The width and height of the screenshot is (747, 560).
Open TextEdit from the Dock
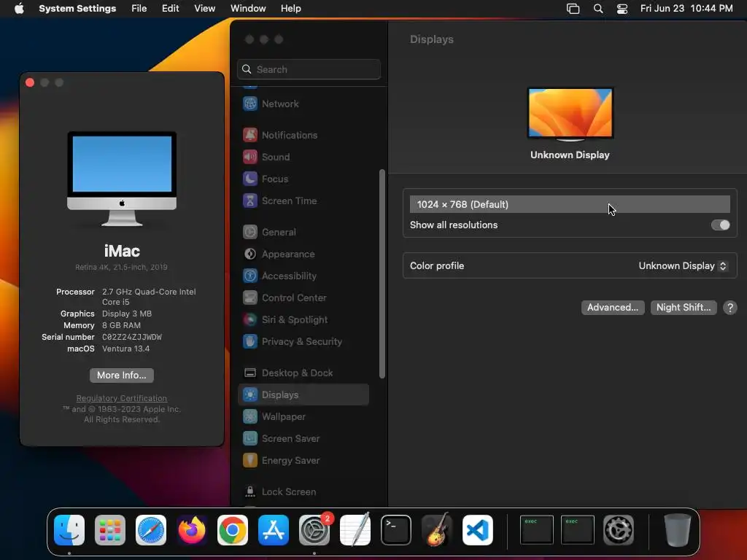click(355, 530)
